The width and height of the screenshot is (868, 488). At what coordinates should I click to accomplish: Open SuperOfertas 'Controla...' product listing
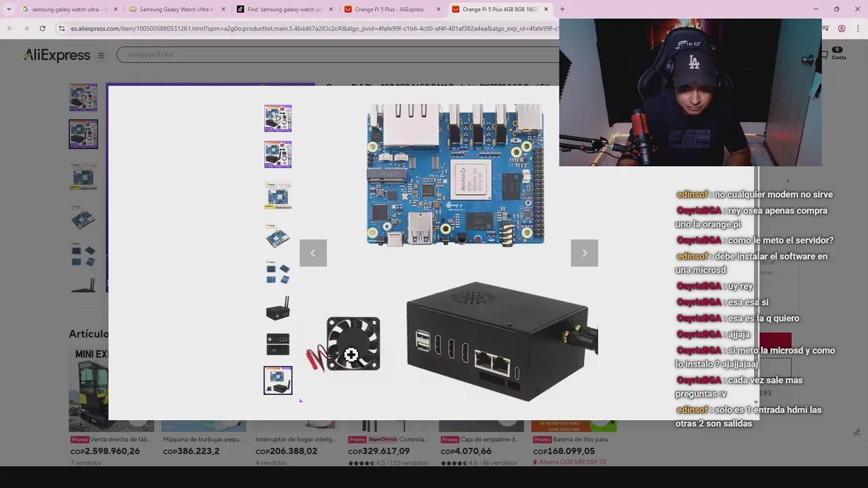click(x=389, y=439)
